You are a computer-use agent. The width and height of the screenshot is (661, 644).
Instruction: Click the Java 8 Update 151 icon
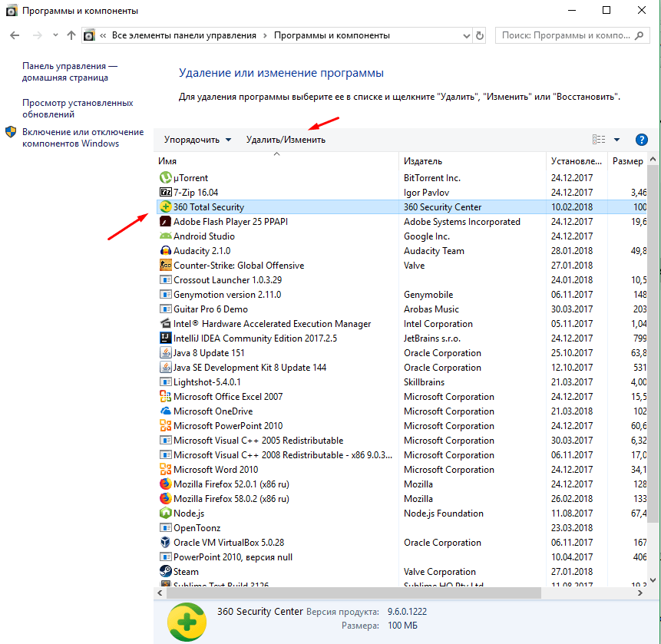tap(165, 353)
